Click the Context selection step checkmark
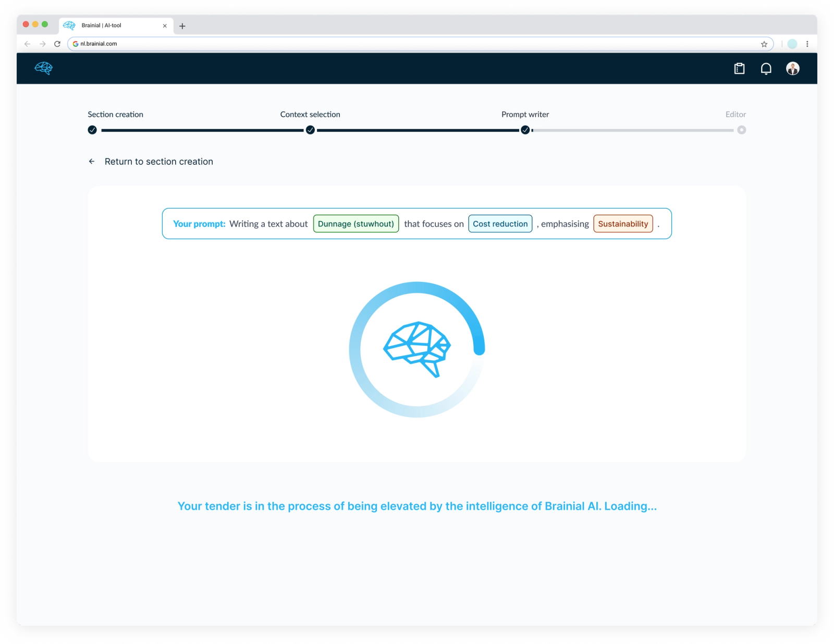 310,130
